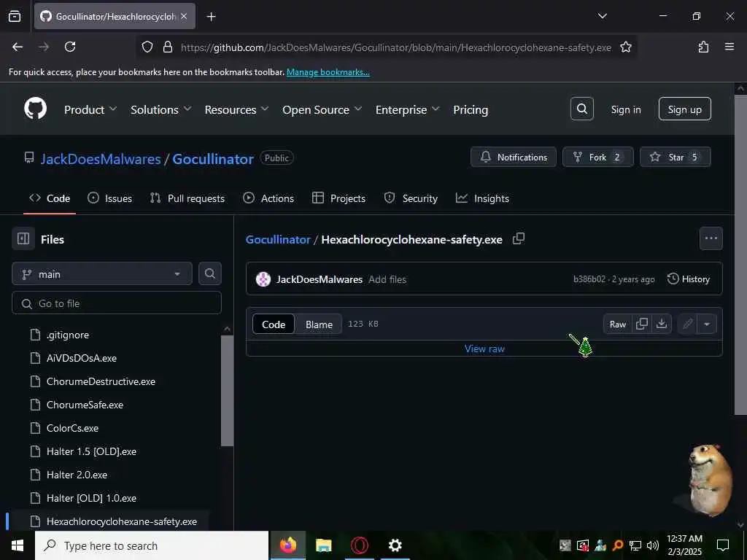
Task: View the file commit History
Action: [x=689, y=279]
